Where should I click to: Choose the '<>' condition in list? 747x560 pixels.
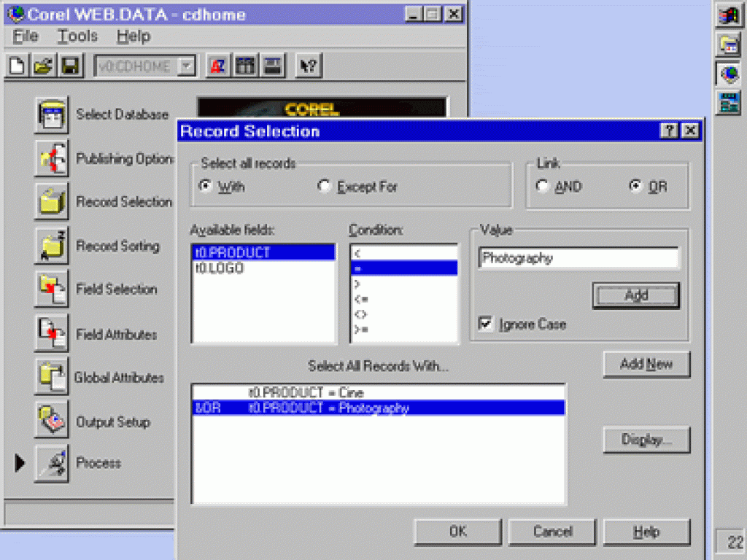click(360, 315)
